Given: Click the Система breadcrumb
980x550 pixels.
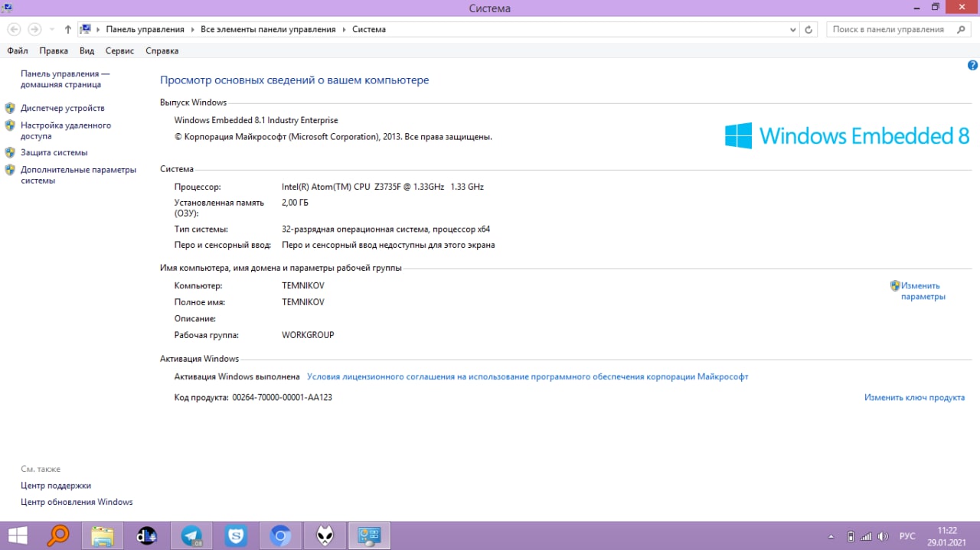Looking at the screenshot, I should coord(369,29).
